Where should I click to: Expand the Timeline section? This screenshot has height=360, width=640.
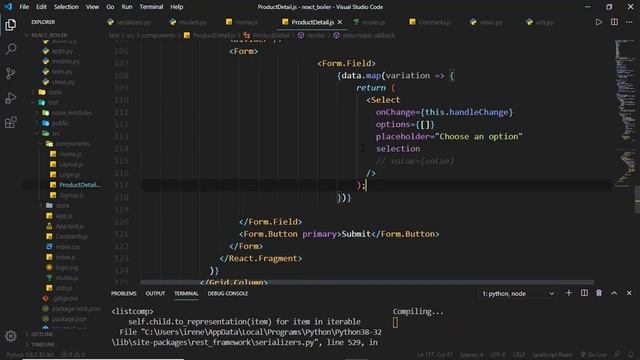coord(42,344)
